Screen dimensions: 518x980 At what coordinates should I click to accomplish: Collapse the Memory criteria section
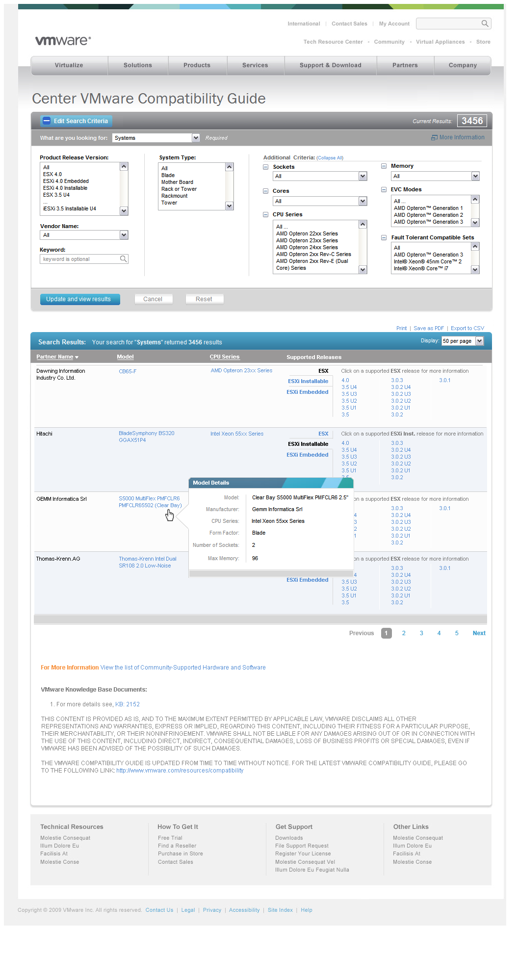coord(384,166)
